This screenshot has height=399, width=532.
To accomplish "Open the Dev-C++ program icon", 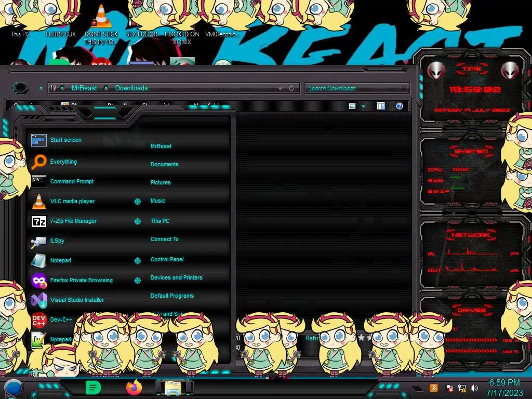I will pos(38,320).
